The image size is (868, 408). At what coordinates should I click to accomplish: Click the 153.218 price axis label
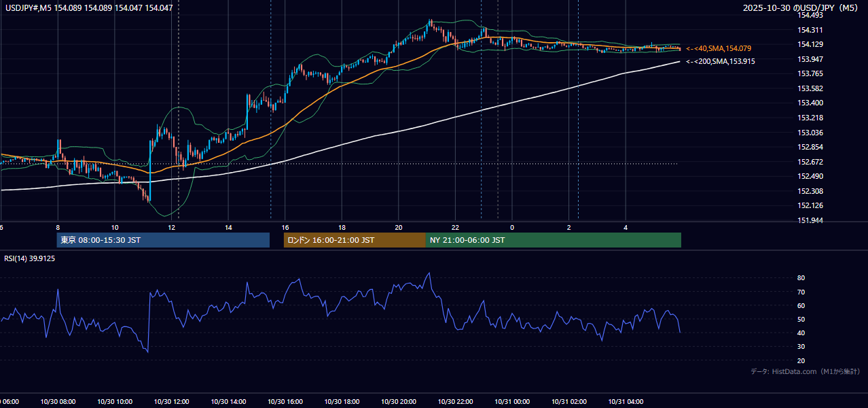(810, 118)
